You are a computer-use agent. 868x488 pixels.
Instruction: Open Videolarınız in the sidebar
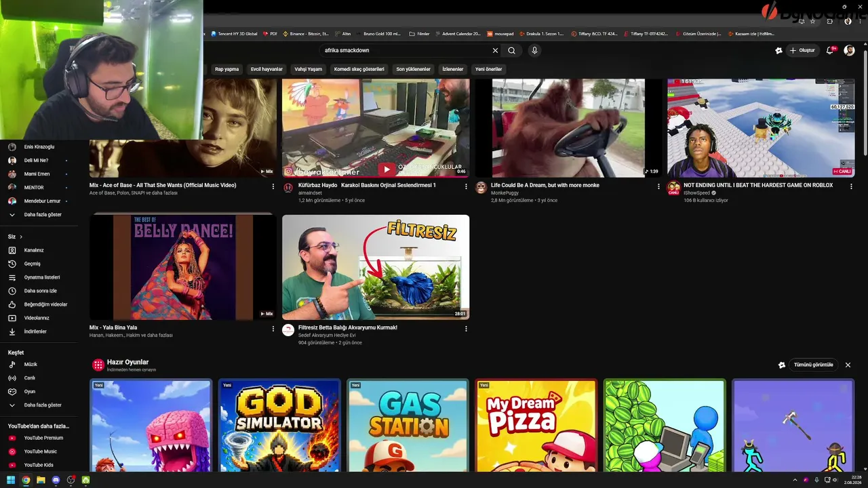38,318
